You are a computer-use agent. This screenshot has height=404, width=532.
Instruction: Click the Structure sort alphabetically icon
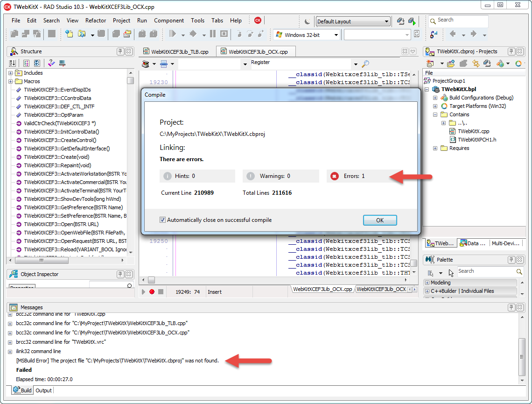pos(13,63)
